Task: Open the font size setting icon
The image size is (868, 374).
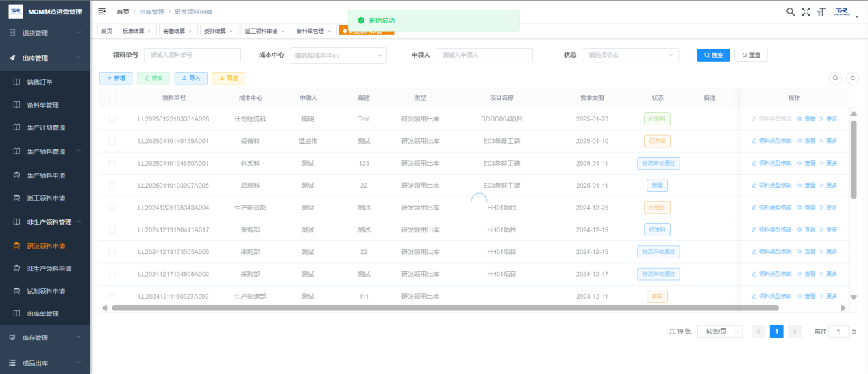Action: pos(821,12)
